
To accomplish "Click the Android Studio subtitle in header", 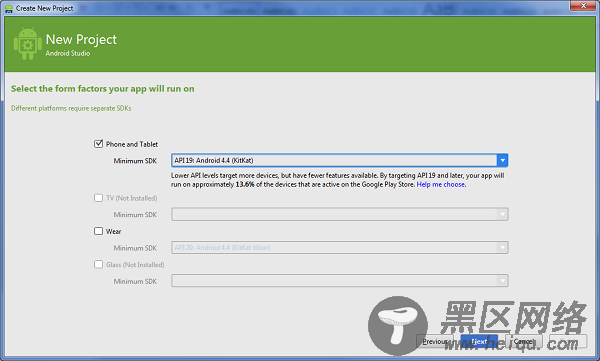I will (68, 54).
